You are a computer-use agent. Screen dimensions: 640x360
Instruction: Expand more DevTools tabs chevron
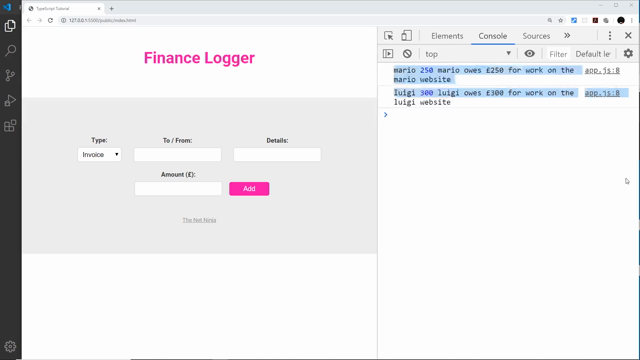567,36
